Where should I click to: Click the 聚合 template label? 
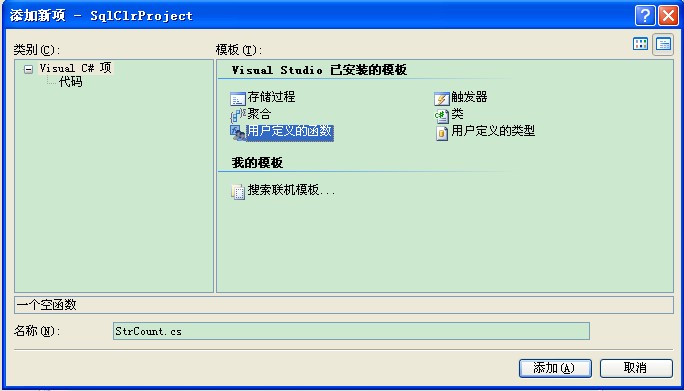click(260, 114)
